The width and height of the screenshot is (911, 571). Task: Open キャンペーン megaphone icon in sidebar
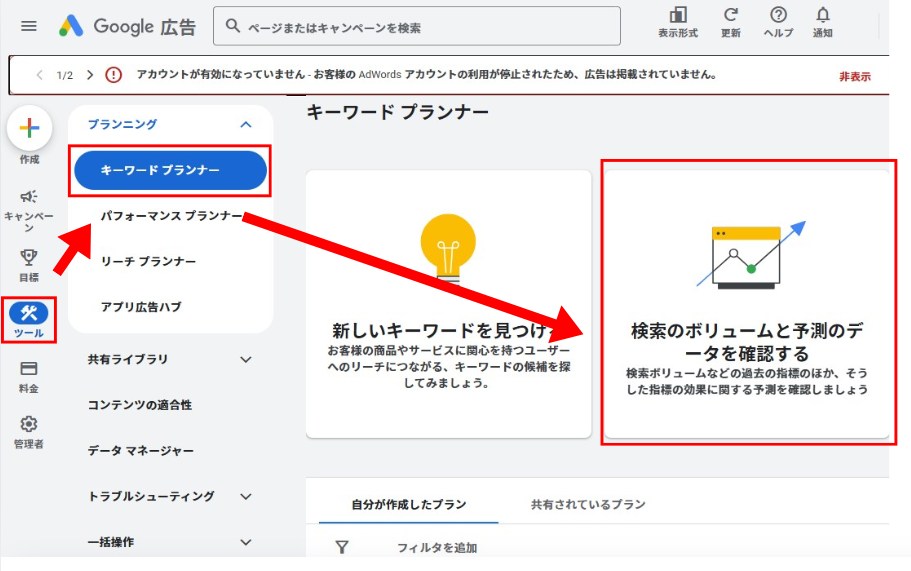coord(29,197)
